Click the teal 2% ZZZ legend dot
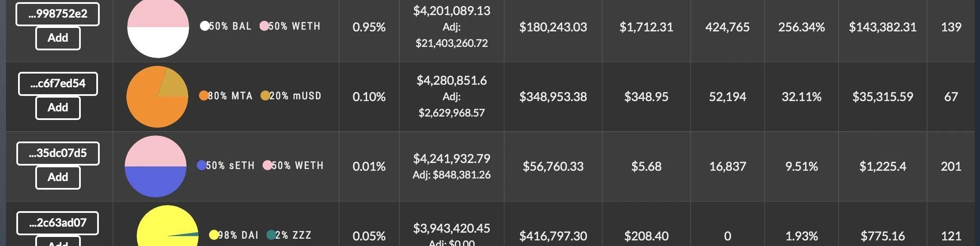This screenshot has width=980, height=246. pos(271,235)
